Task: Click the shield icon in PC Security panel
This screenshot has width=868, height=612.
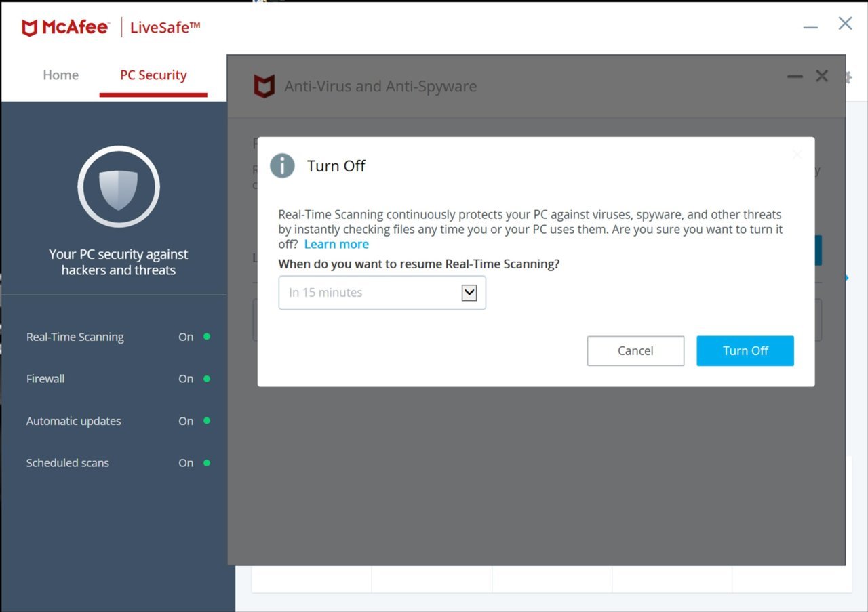Action: point(119,186)
